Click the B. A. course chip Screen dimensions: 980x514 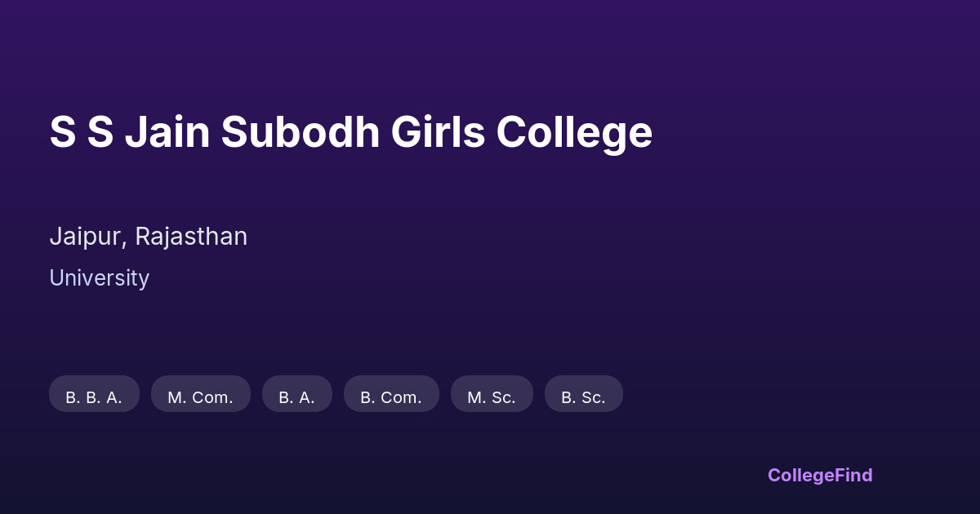296,394
